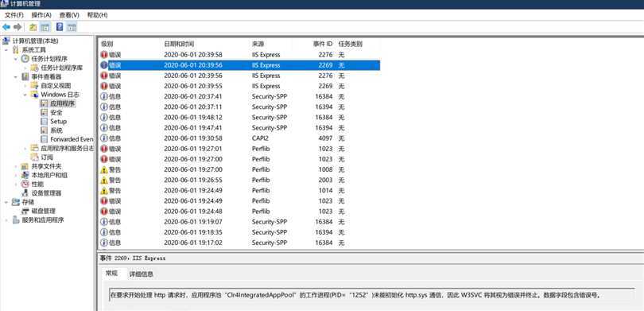
Task: Collapse the Windows 日志 node arrow
Action: click(25, 95)
